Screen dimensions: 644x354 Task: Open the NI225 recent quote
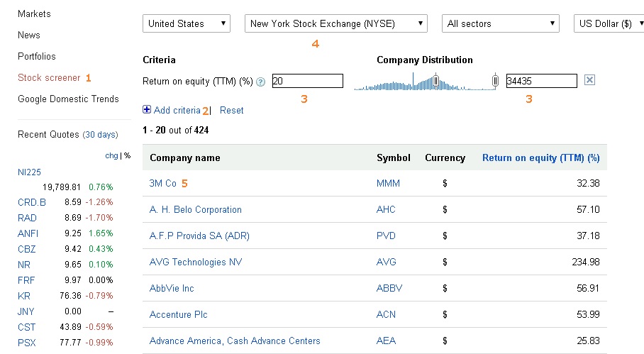[29, 172]
